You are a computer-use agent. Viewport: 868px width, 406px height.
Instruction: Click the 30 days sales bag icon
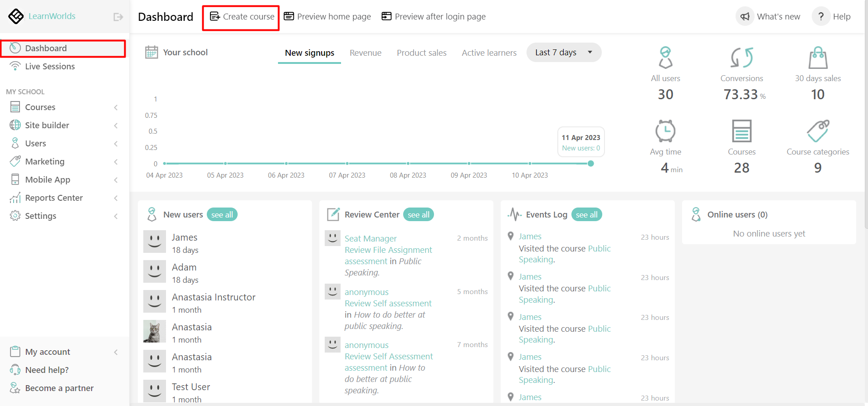(818, 58)
